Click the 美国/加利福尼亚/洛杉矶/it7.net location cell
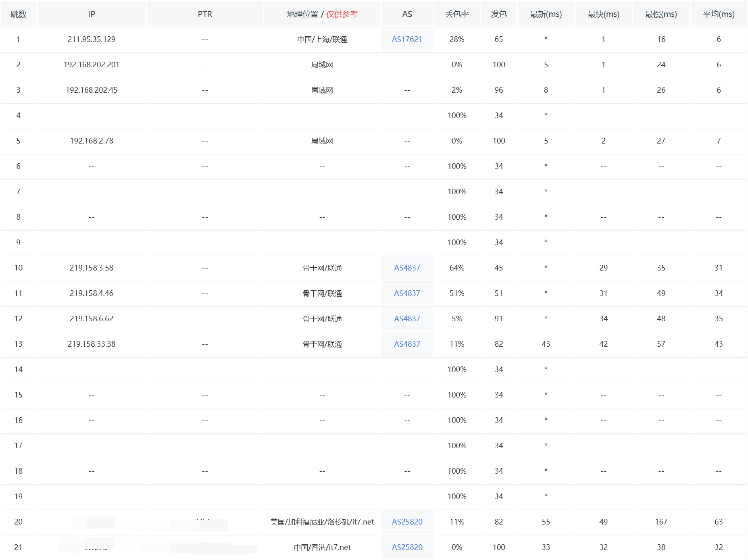This screenshot has width=748, height=560. point(322,522)
